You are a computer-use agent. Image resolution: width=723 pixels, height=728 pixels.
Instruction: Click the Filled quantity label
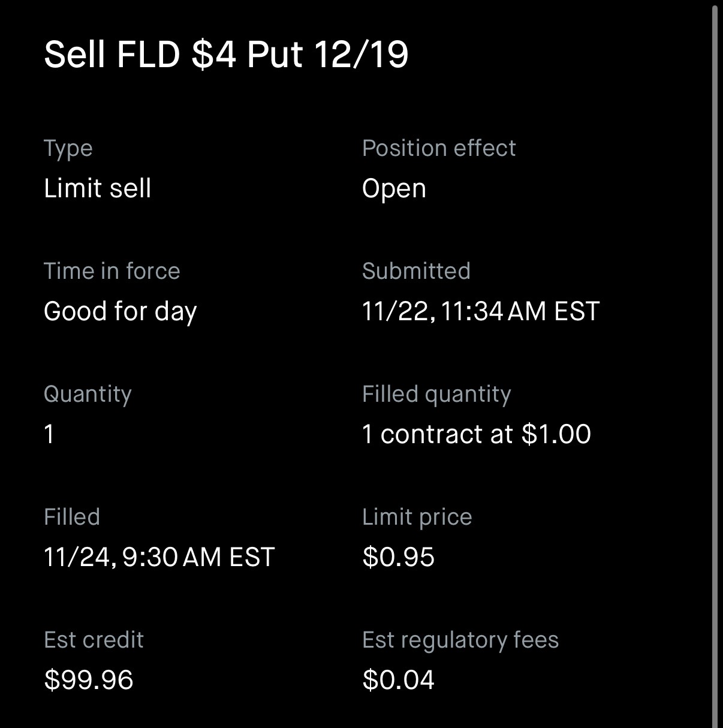coord(436,394)
